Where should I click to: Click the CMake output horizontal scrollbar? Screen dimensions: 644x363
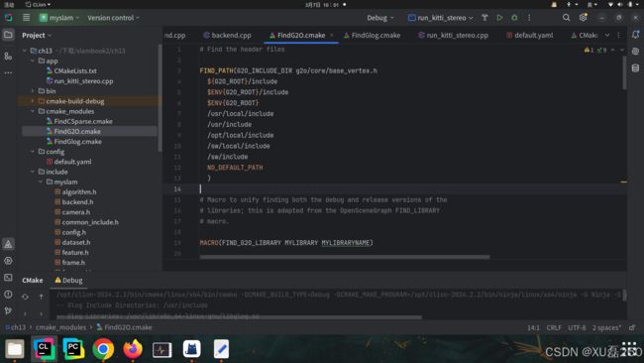click(x=239, y=317)
